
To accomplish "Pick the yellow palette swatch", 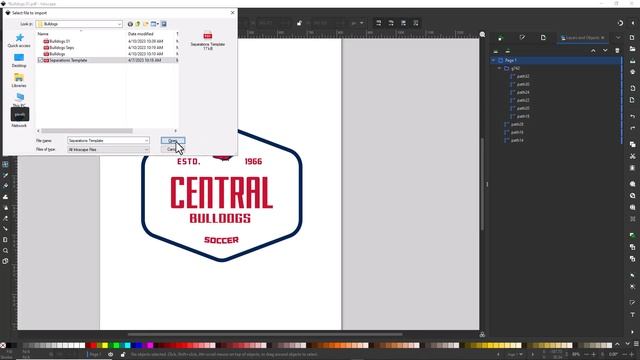I will [105, 345].
